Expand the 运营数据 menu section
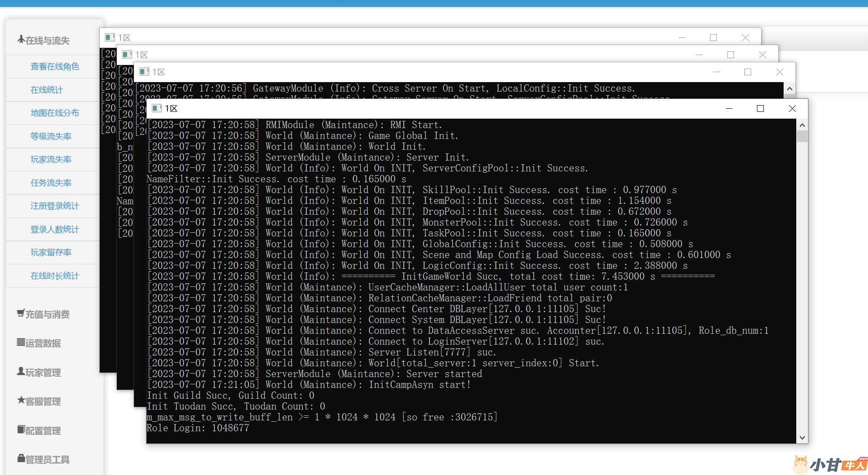Viewport: 868px width, 475px height. pos(39,343)
